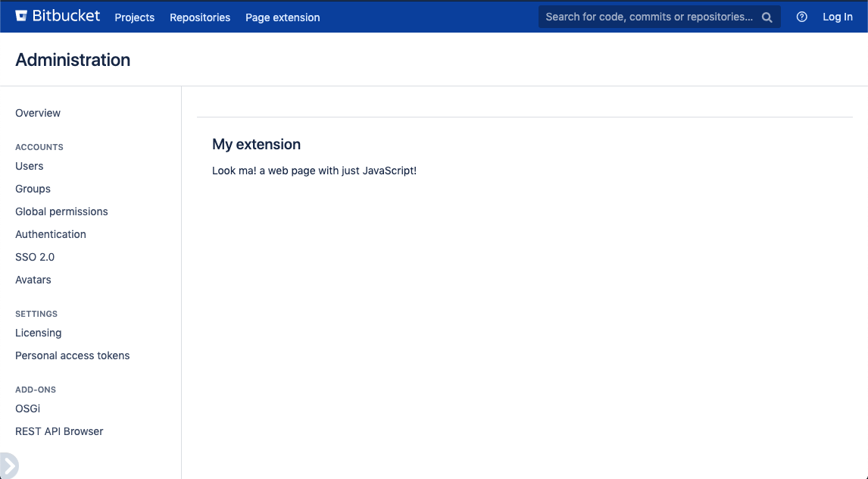
Task: Click the Log In link
Action: pos(837,16)
